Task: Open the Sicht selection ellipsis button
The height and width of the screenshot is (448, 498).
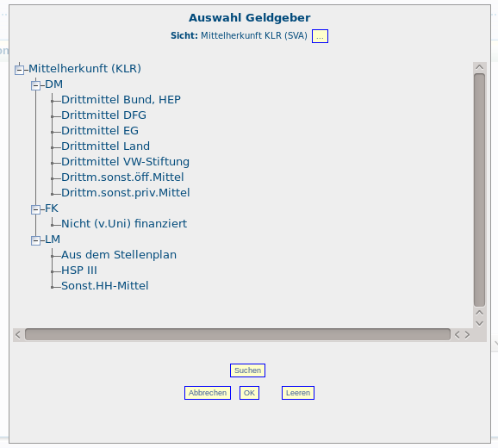Action: pyautogui.click(x=320, y=36)
